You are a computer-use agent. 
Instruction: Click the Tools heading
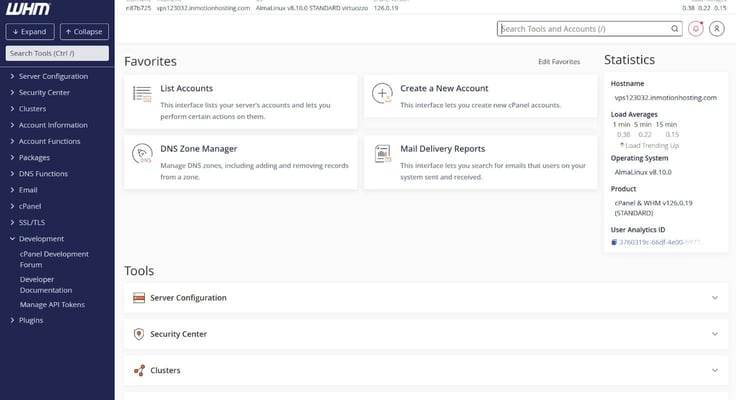pos(139,271)
